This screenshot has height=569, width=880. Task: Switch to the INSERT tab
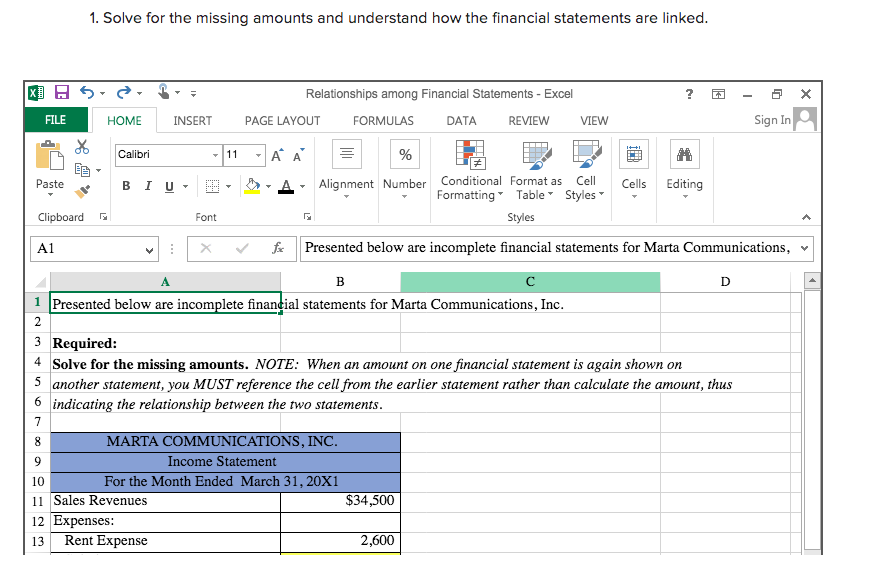point(192,121)
